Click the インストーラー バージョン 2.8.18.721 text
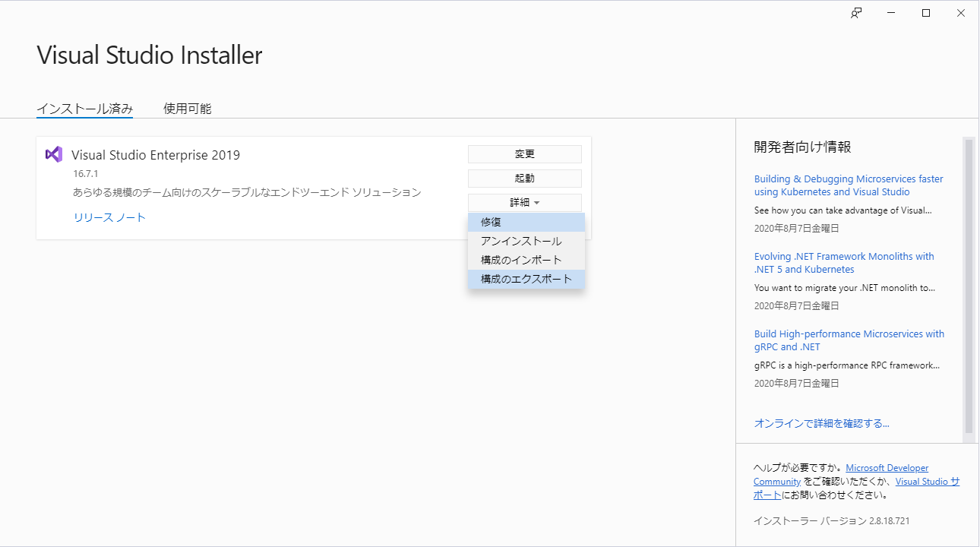This screenshot has height=547, width=980. click(x=831, y=521)
